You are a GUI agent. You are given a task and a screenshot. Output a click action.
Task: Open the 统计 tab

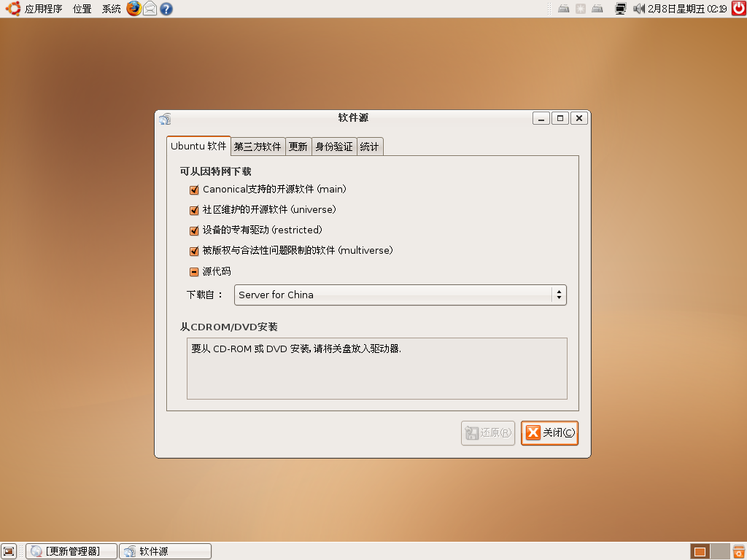tap(370, 147)
